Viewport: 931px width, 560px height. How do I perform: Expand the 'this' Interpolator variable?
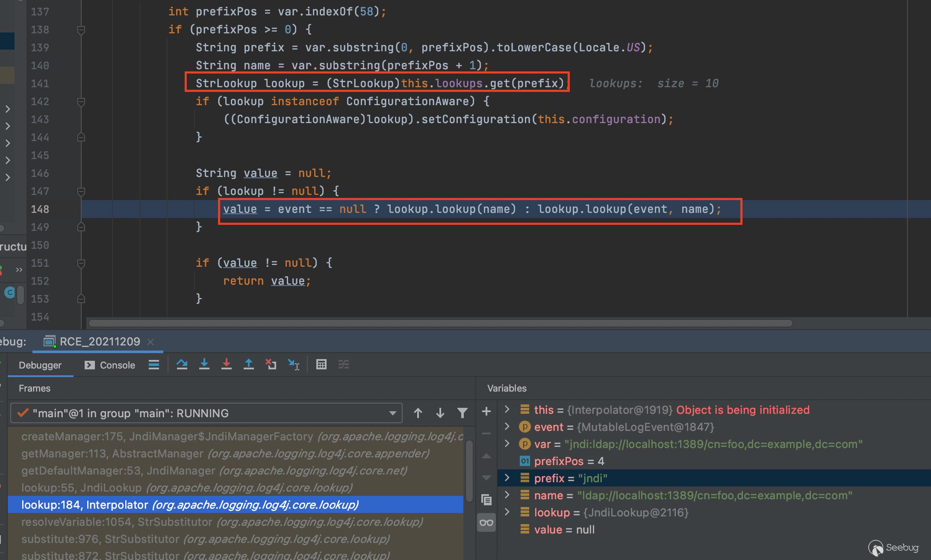coord(507,410)
